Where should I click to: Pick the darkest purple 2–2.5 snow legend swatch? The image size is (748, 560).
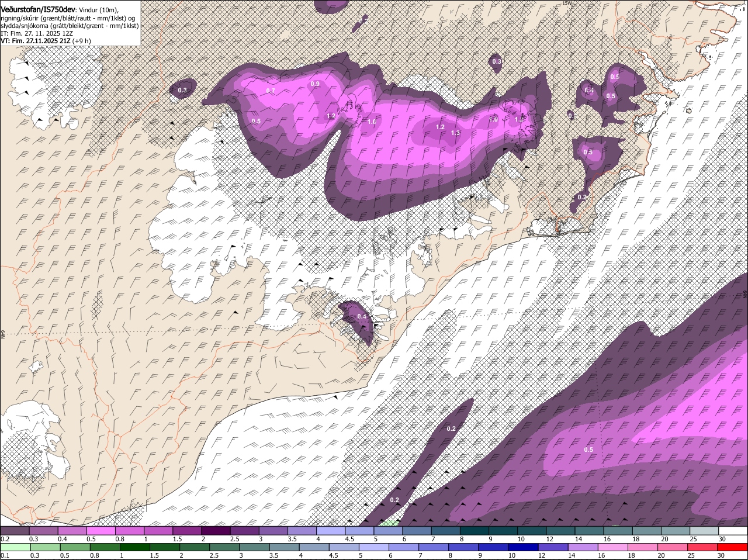[x=216, y=531]
